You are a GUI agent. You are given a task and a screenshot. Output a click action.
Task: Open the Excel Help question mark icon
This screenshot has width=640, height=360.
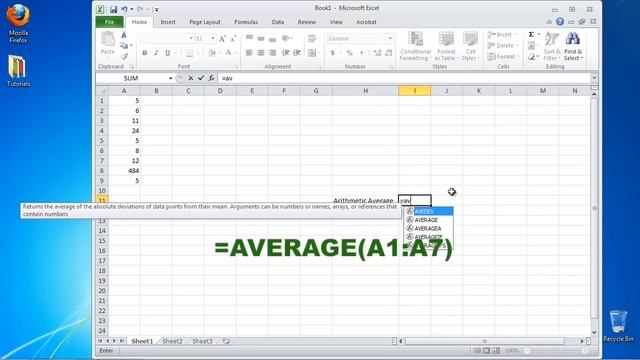560,22
